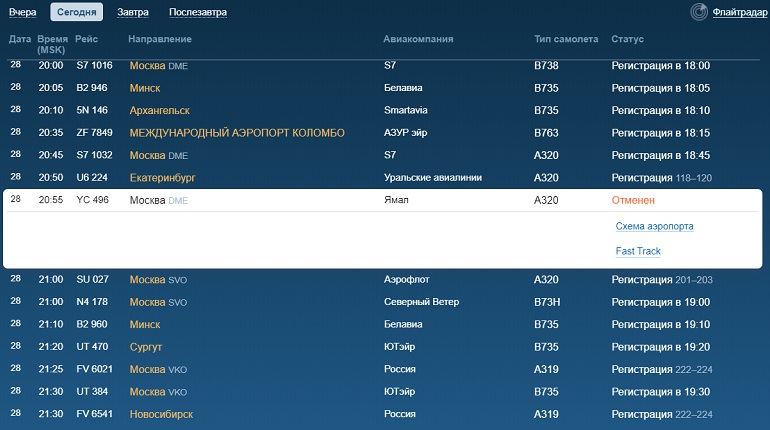The image size is (770, 430).
Task: Click the Новосибирск destination link
Action: [161, 415]
